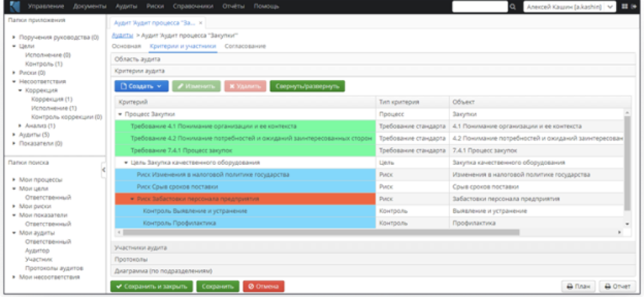
Task: Switch to the Основная tab
Action: [127, 46]
